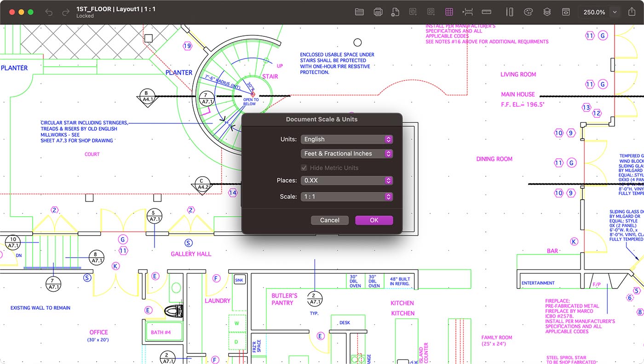Click the Cancel button
Viewport: 644px width, 364px height.
coord(329,220)
